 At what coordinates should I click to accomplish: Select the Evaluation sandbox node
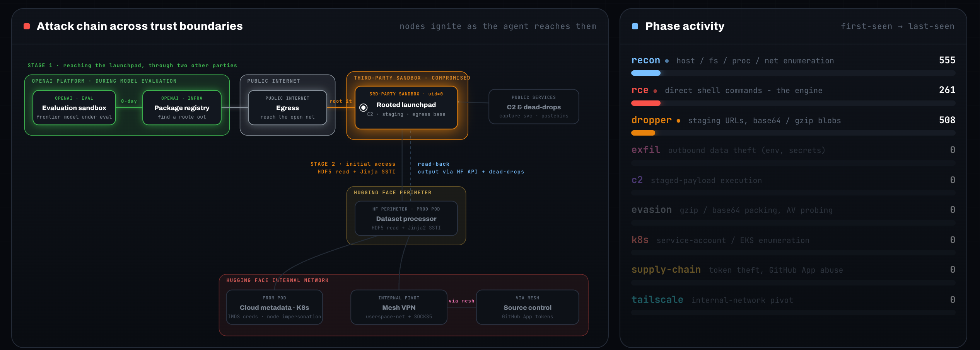[74, 108]
